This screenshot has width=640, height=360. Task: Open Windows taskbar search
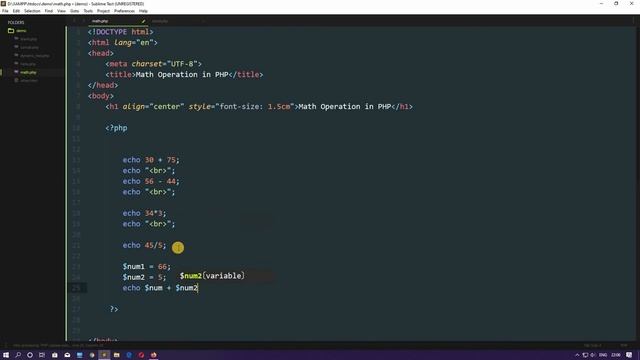pos(18,355)
